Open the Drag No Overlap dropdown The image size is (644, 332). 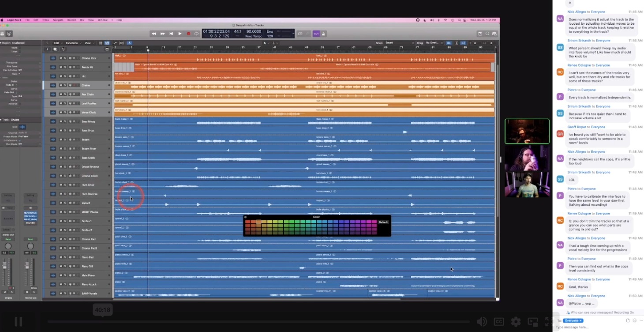coord(433,43)
